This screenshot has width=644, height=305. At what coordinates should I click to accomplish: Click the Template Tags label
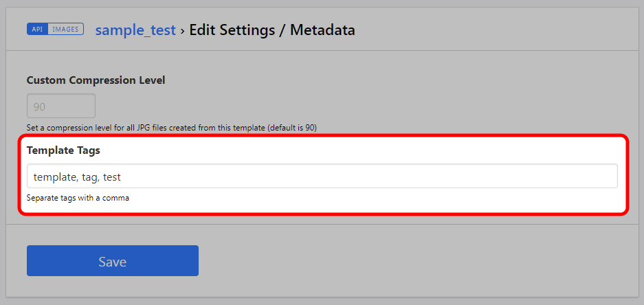pyautogui.click(x=63, y=150)
